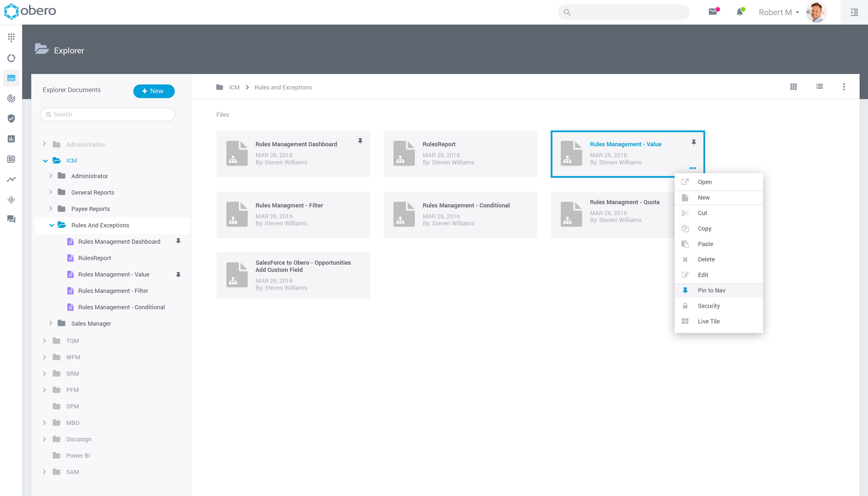Click the RulesReport tile file icon
The image size is (868, 496).
(x=404, y=153)
